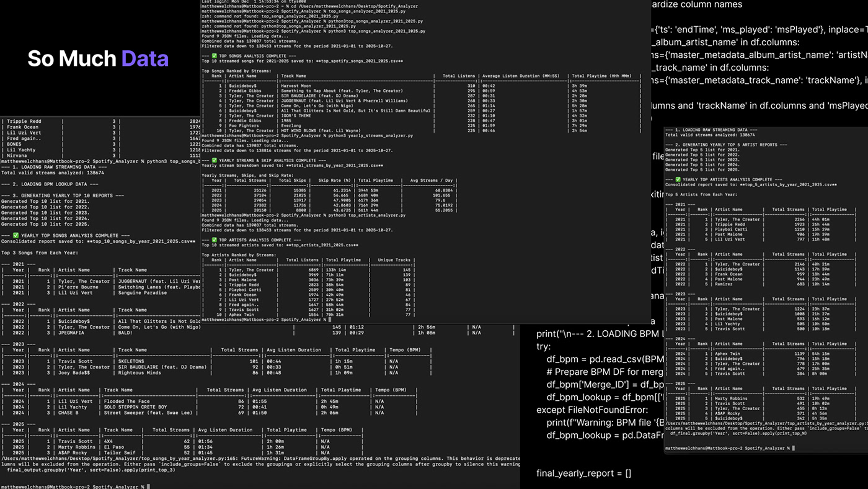Click the 'apply(print_top_3)' code line
Screen dimensions: 868x489
[x=90, y=469]
